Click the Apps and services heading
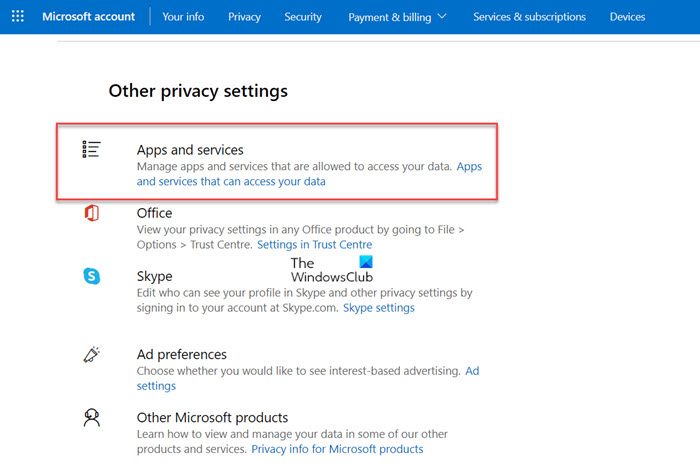 190,150
